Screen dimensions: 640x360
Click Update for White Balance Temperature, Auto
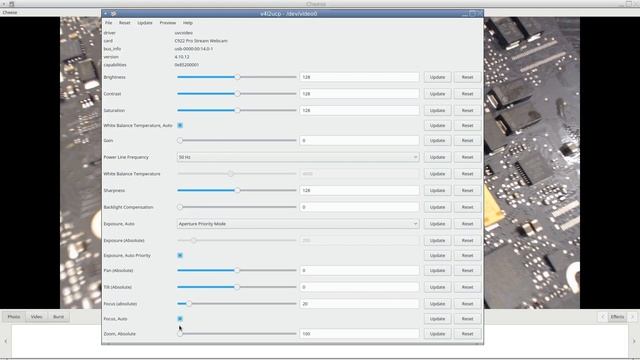point(437,125)
